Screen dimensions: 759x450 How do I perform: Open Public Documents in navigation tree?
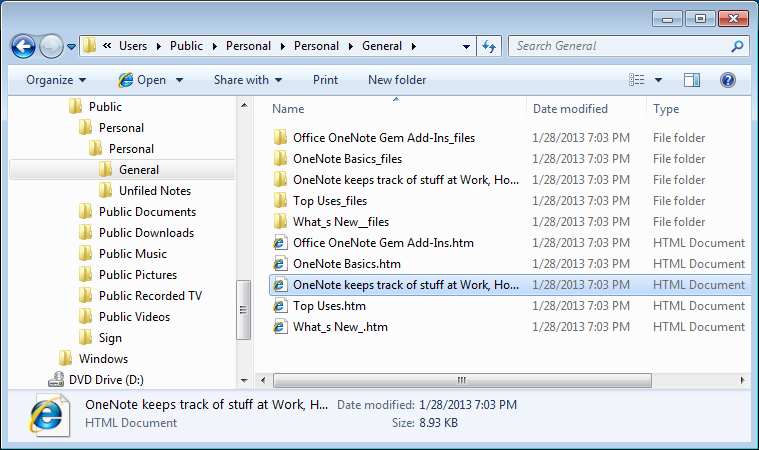[147, 212]
